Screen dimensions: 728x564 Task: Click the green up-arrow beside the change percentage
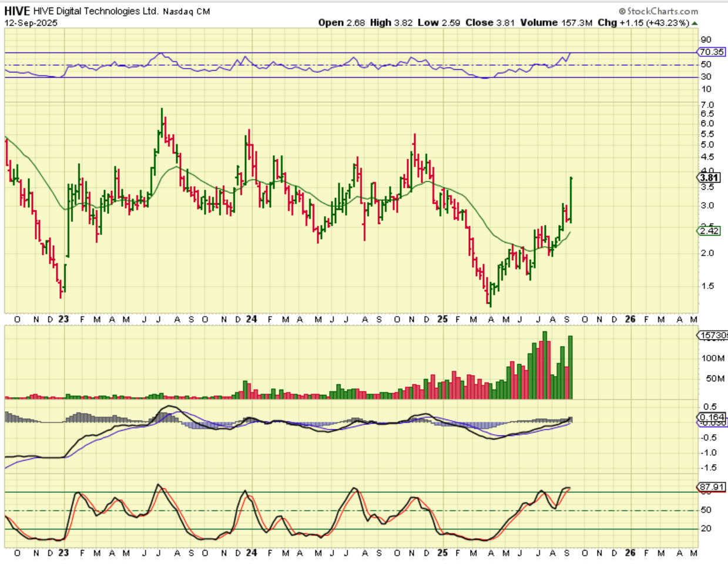(x=695, y=23)
